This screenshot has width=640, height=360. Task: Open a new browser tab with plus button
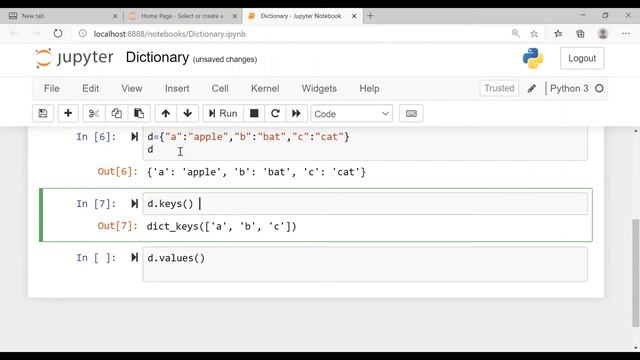click(x=370, y=16)
